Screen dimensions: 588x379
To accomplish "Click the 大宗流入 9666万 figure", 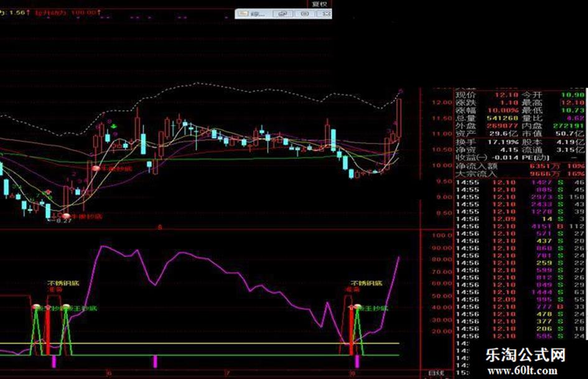I will [544, 174].
